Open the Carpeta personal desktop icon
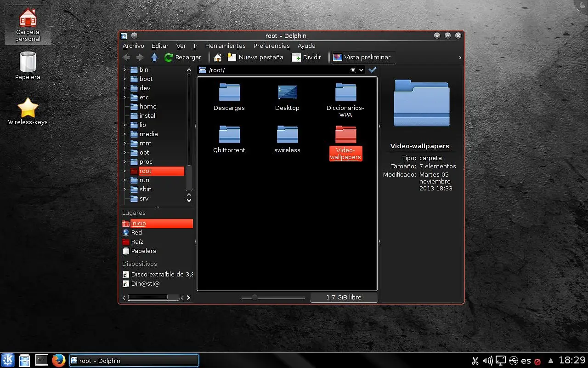588x368 pixels. tap(28, 25)
